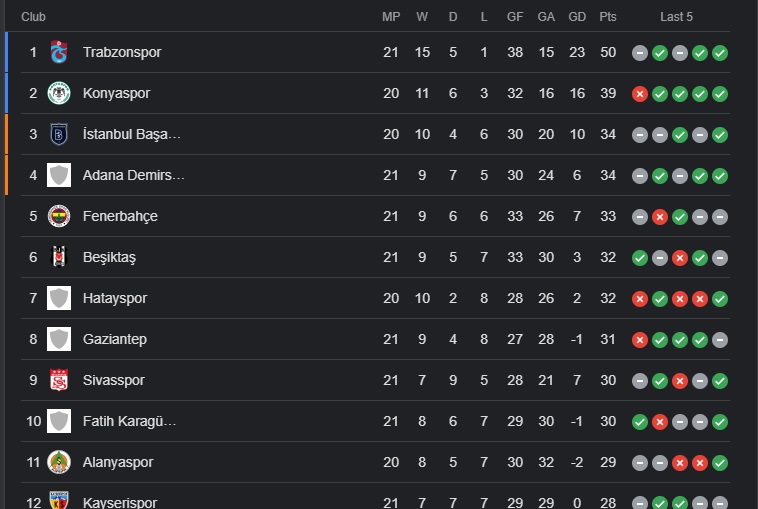Click the Club column header
This screenshot has height=509, width=758.
coord(33,17)
